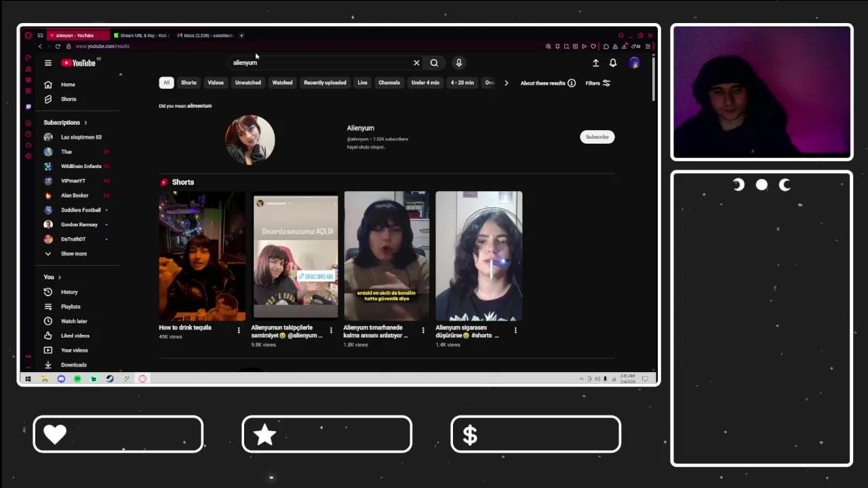This screenshot has width=868, height=488.
Task: Play the Alienyum sigarasını düşürürse short
Action: point(479,256)
